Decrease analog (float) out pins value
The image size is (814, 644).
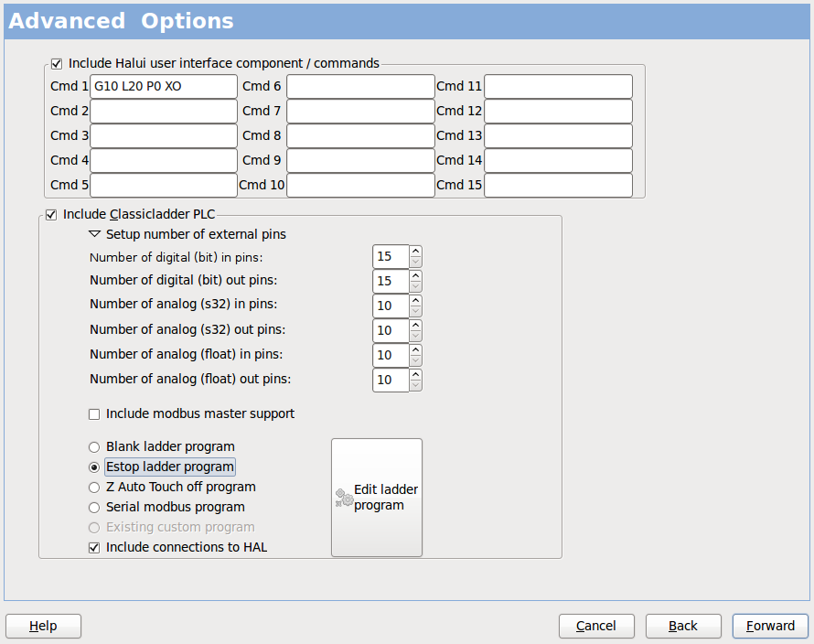pyautogui.click(x=416, y=384)
